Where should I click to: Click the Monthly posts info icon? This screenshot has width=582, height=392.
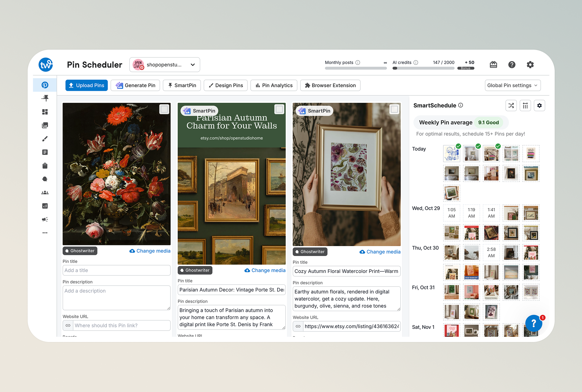pos(358,62)
